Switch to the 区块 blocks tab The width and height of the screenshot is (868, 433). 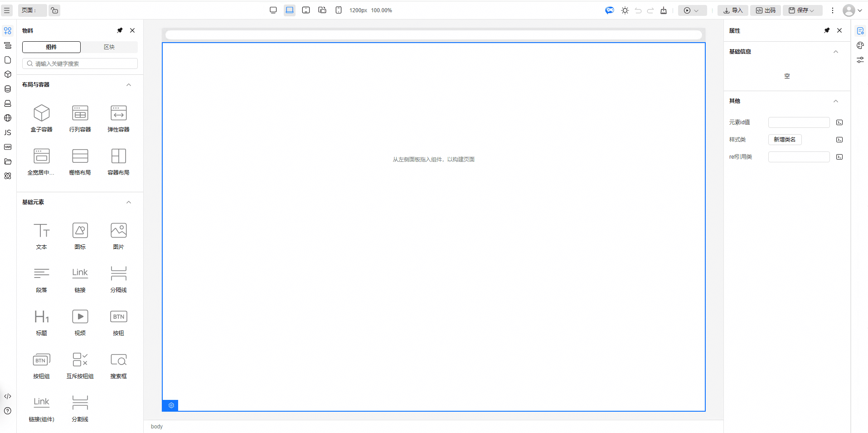coord(109,47)
